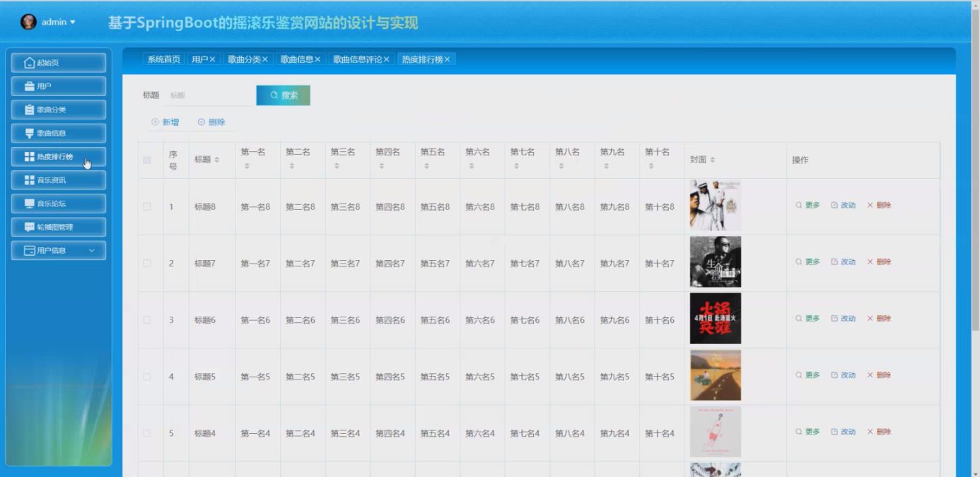
Task: Sort by the 第二名 column arrows
Action: [292, 166]
